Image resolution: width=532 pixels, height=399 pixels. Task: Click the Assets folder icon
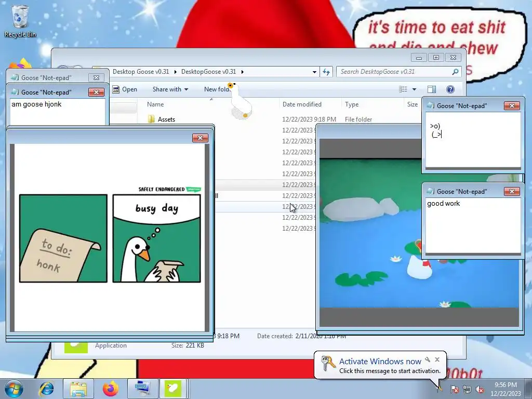(x=151, y=119)
